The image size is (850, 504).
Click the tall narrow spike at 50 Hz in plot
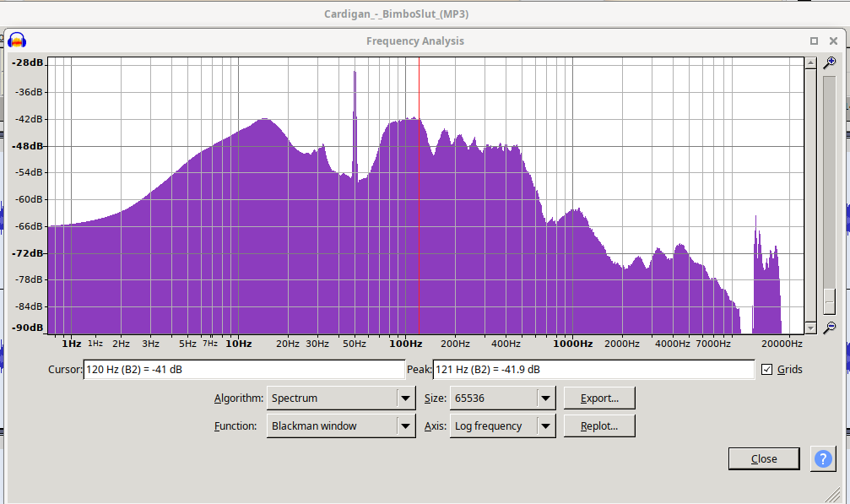(x=355, y=127)
